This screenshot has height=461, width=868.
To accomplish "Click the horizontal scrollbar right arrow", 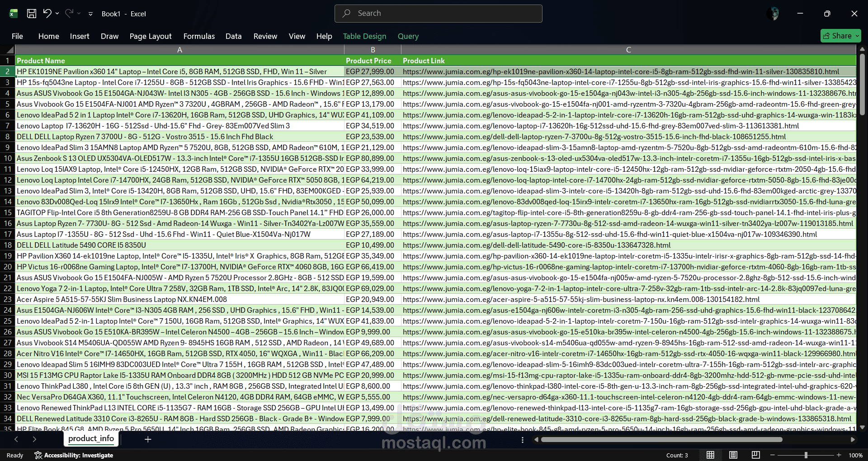I will pos(853,439).
